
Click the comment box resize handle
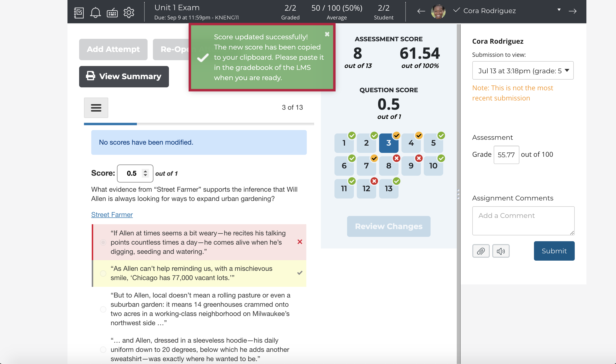572,233
